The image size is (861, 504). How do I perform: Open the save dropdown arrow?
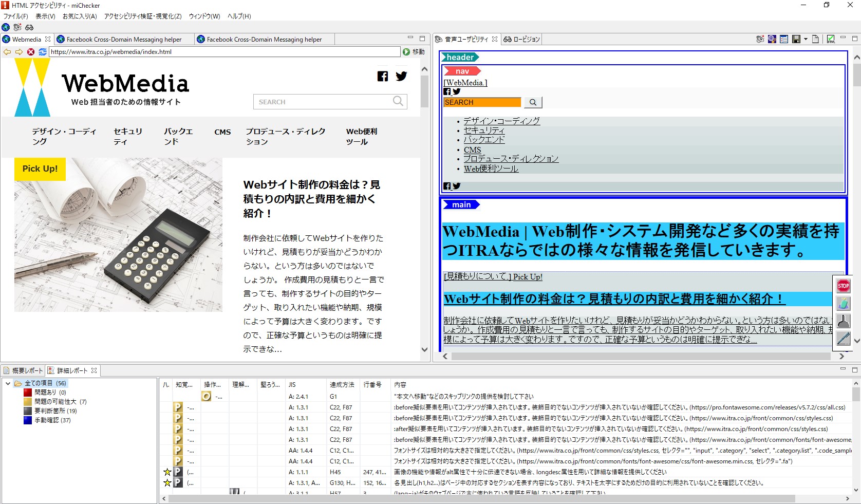click(806, 39)
